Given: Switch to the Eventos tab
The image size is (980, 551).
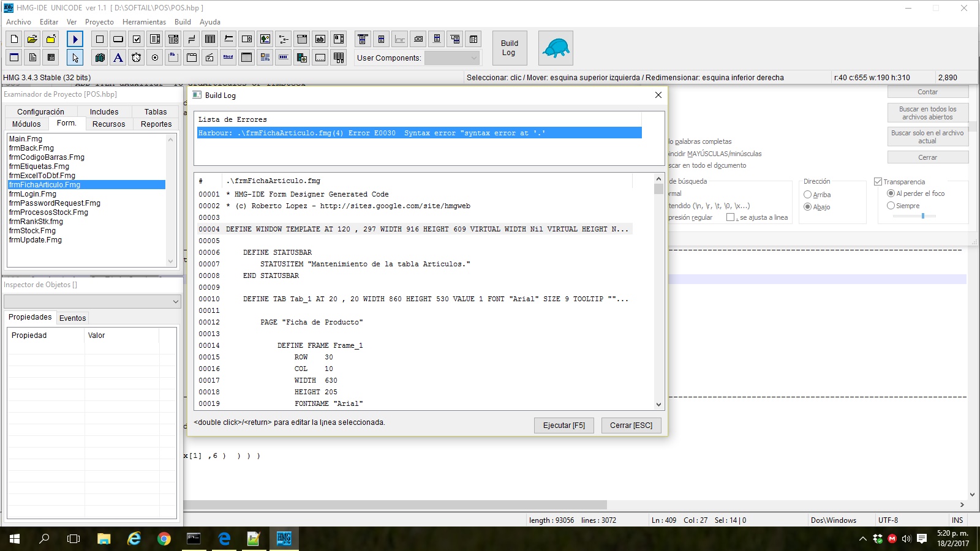Looking at the screenshot, I should coord(72,318).
